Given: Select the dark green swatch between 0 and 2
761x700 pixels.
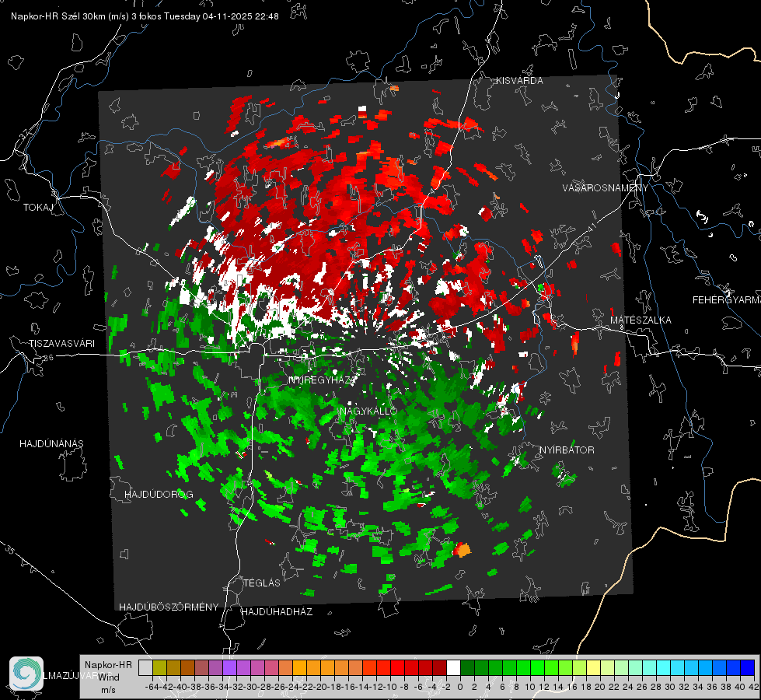Looking at the screenshot, I should [467, 667].
